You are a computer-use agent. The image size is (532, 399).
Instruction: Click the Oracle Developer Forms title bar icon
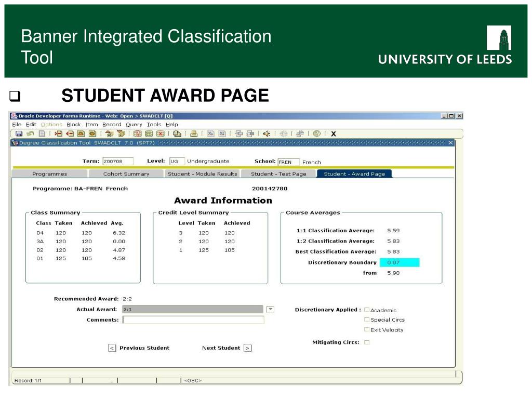point(14,116)
